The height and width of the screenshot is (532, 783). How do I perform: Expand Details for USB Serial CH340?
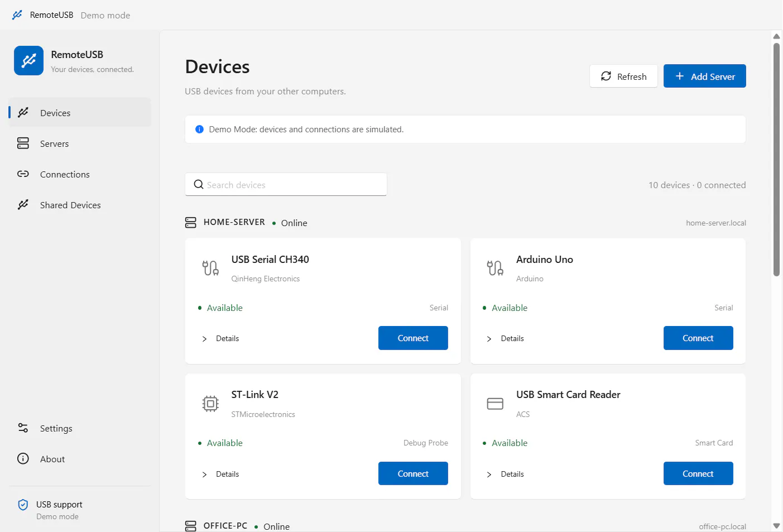(220, 339)
